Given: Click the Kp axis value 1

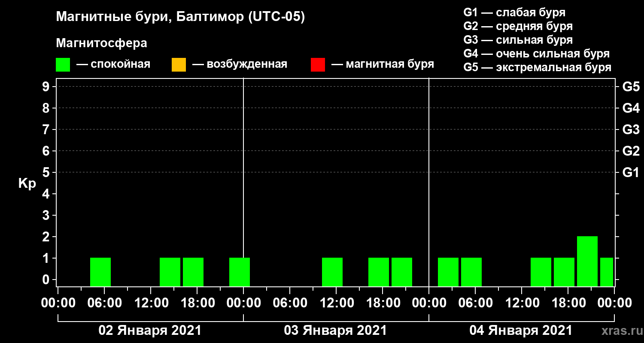Looking at the screenshot, I should [x=47, y=258].
